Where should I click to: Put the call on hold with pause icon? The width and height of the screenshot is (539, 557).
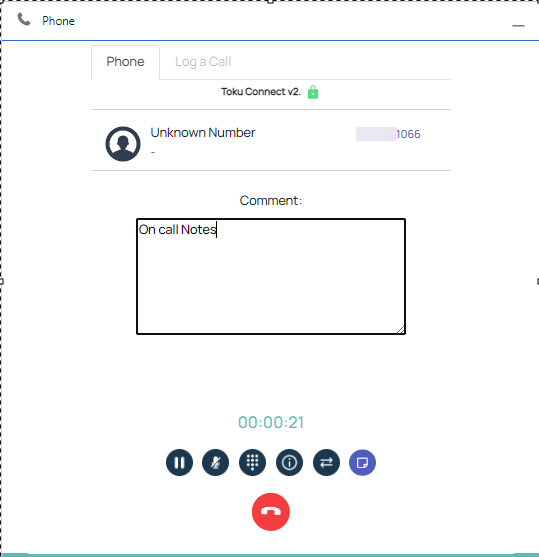point(179,463)
